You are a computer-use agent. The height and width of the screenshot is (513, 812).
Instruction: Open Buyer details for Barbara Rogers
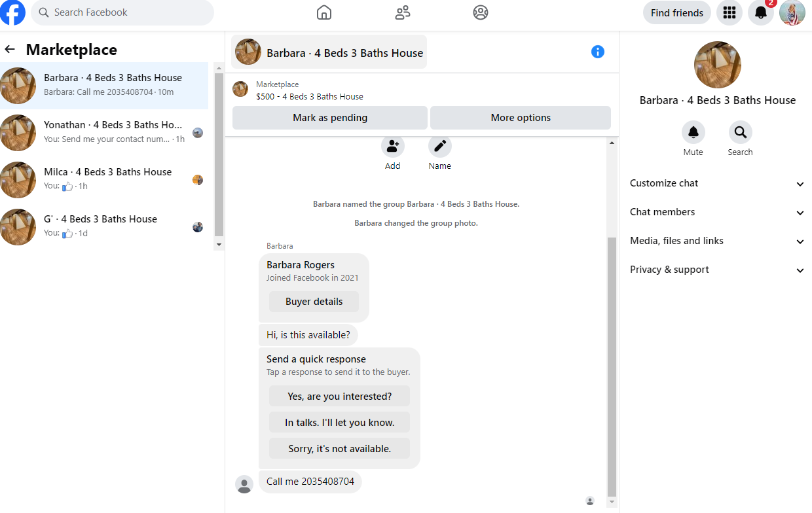[314, 302]
